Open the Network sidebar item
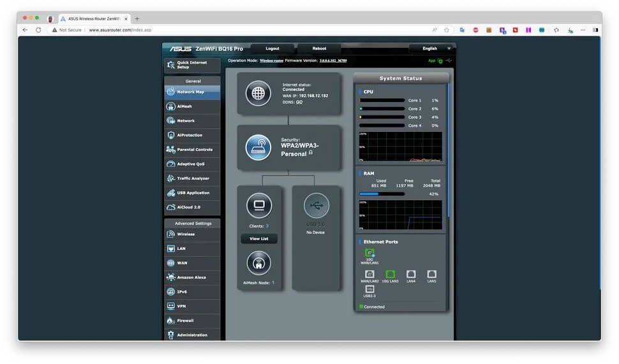The height and width of the screenshot is (364, 619). [192, 121]
